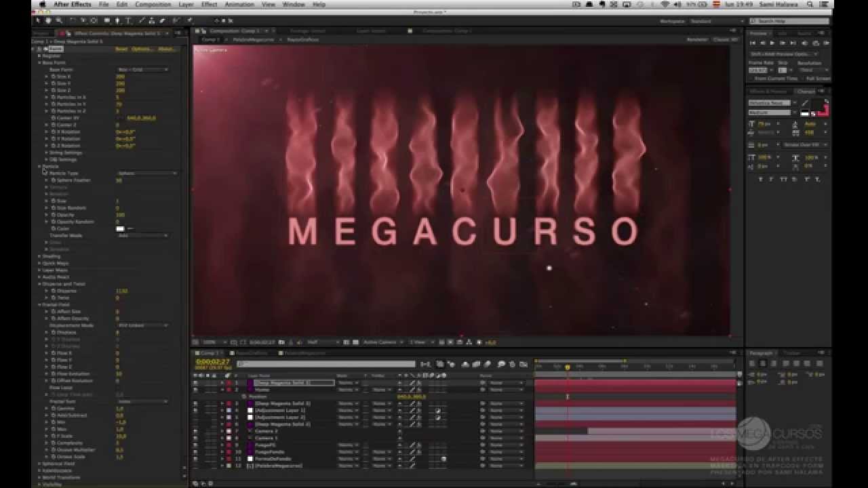Toggle stopwatch for Disperse

[53, 291]
